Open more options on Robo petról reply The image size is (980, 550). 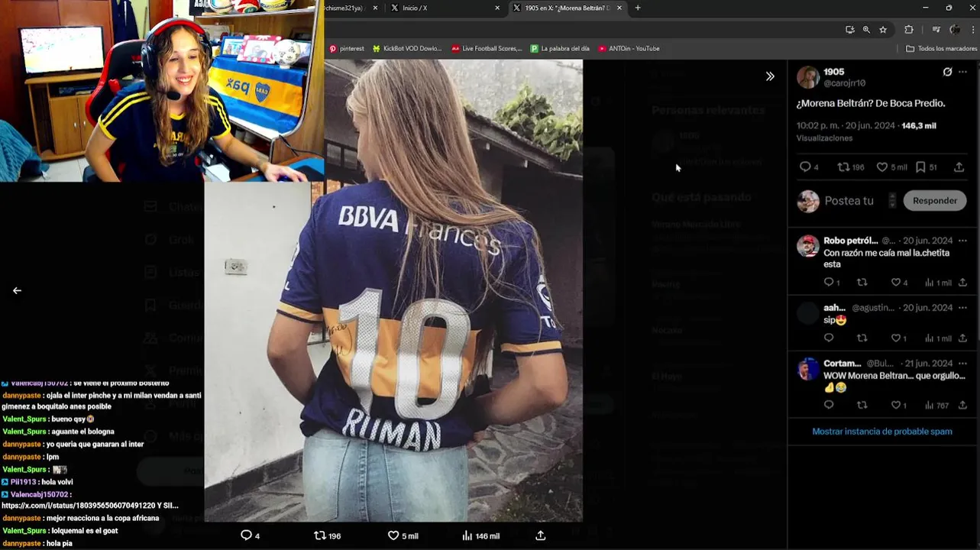(x=962, y=241)
